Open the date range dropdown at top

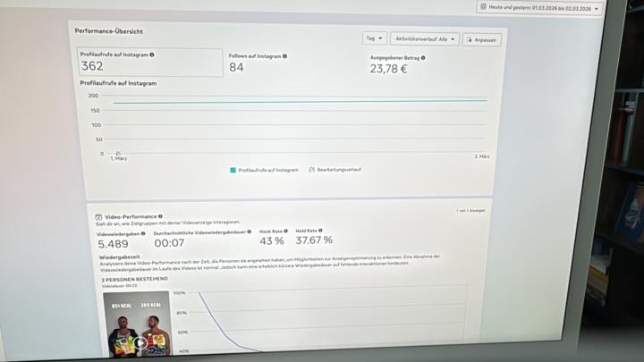pos(539,8)
